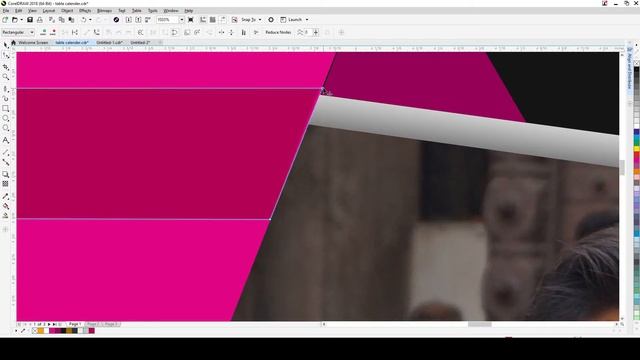The image size is (640, 360).
Task: Click the horizontal scrollbar thumb
Action: (x=480, y=324)
